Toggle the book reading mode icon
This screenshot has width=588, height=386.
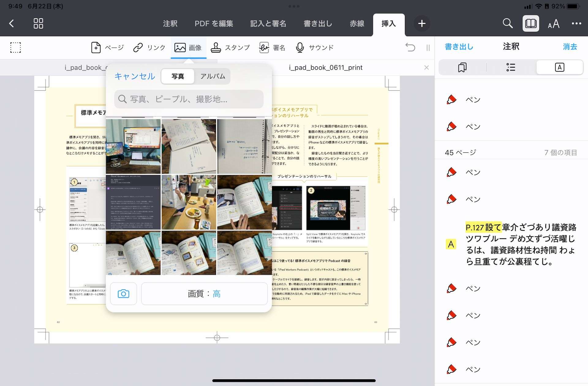coord(531,24)
